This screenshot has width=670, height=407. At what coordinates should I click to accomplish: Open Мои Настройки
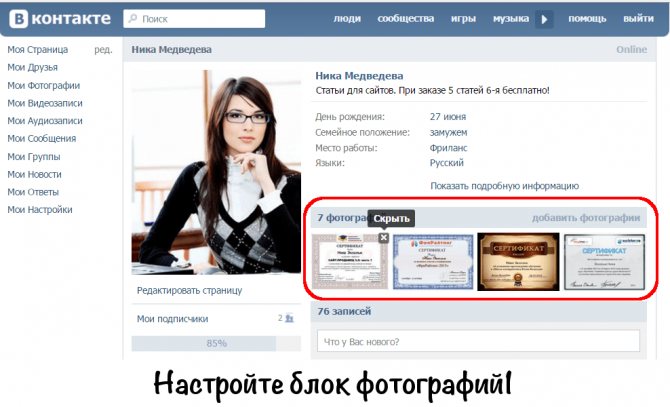(40, 210)
